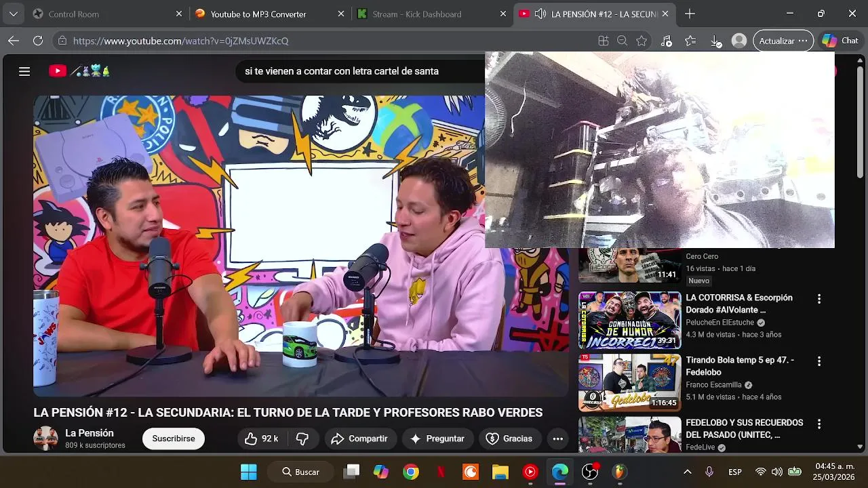
Task: Open FEDELOBO Y SUS RECUERDOS video title
Action: [745, 428]
